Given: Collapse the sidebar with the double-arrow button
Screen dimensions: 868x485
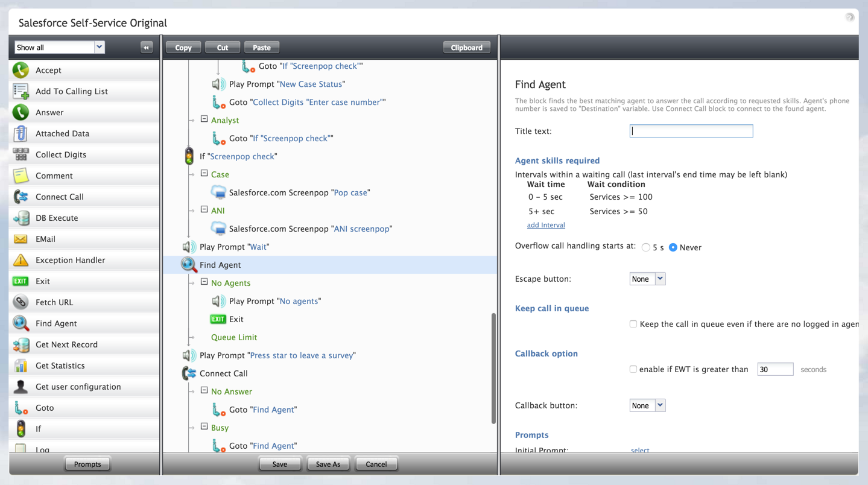Looking at the screenshot, I should [147, 47].
